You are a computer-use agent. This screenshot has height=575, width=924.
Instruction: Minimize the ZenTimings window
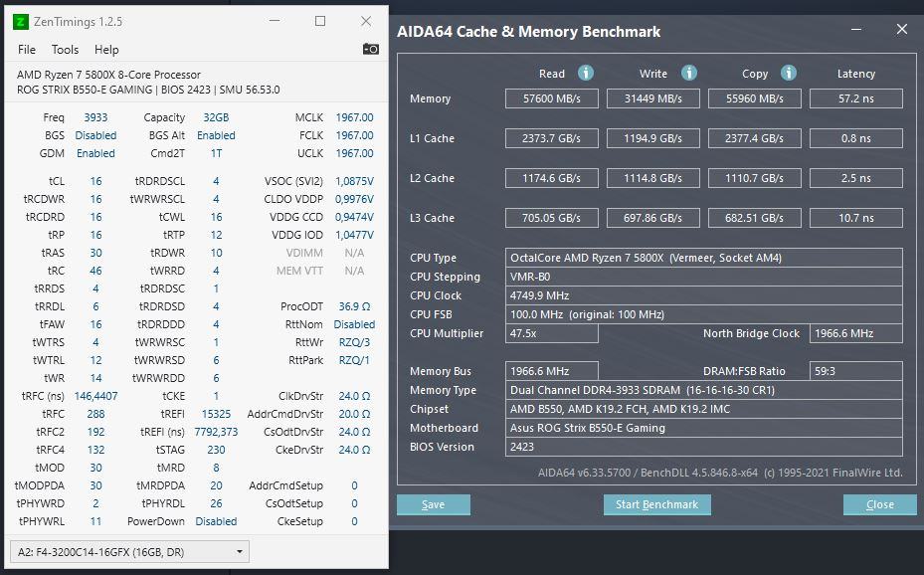click(275, 21)
